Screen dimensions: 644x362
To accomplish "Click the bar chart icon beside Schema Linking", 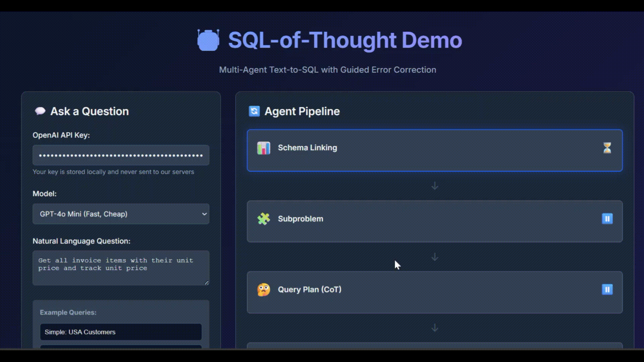I will (x=264, y=148).
